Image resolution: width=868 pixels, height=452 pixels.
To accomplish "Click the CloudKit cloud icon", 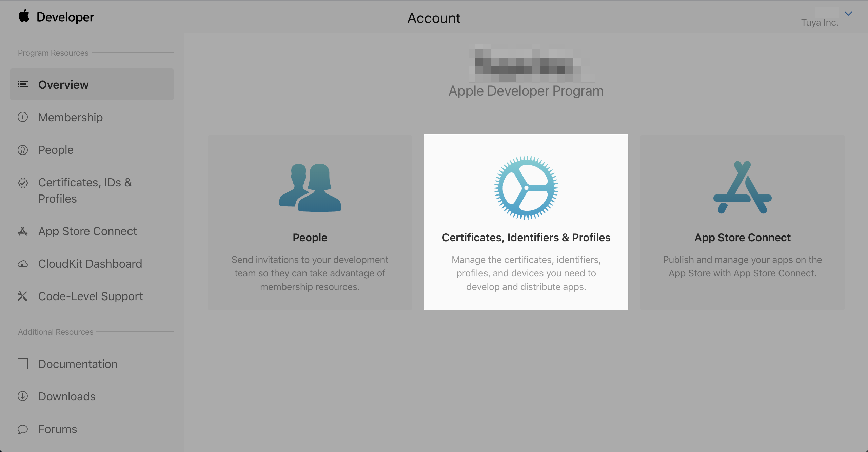I will point(23,264).
